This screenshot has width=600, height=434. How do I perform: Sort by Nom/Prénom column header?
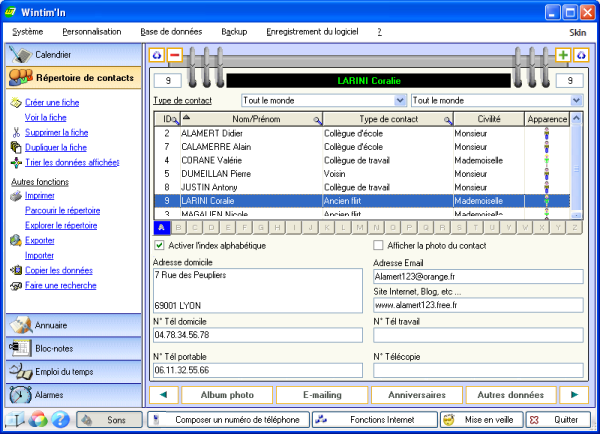252,119
